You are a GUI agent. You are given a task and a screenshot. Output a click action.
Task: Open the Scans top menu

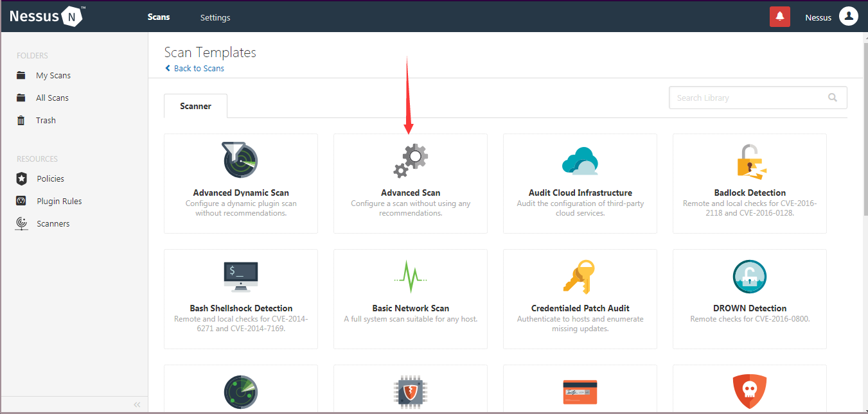coord(159,17)
